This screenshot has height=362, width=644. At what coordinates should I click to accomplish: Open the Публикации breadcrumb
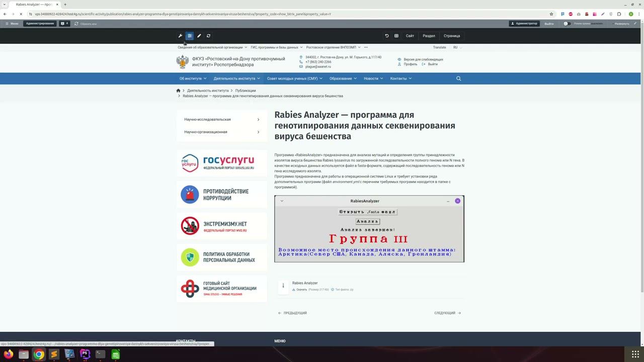(x=246, y=90)
